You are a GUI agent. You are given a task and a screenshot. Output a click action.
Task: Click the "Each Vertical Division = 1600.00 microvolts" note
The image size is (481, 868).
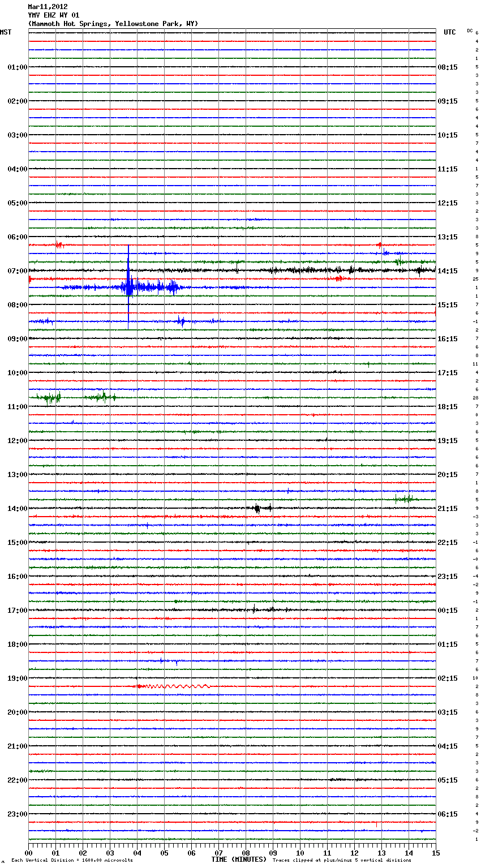72,860
